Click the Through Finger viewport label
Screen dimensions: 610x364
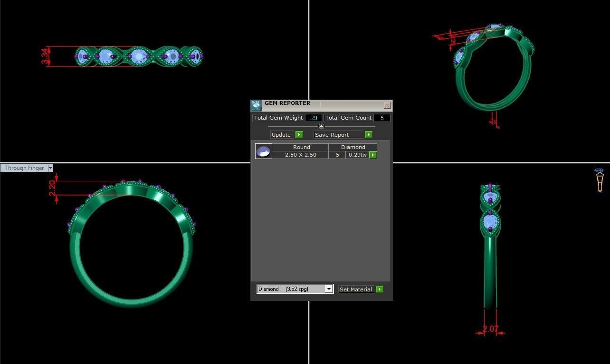(x=24, y=168)
